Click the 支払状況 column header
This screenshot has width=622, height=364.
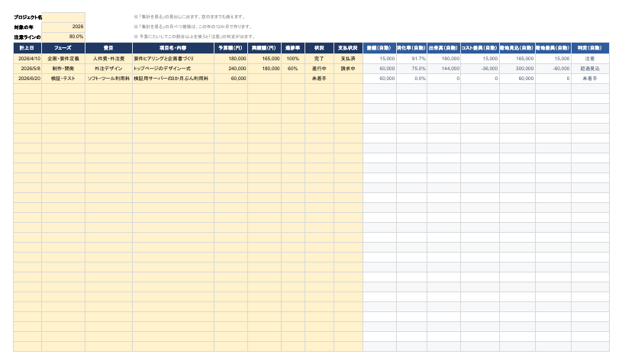pyautogui.click(x=348, y=48)
